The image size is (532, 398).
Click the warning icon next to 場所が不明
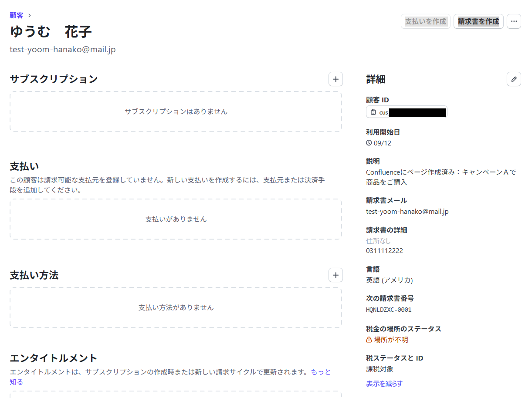click(369, 340)
